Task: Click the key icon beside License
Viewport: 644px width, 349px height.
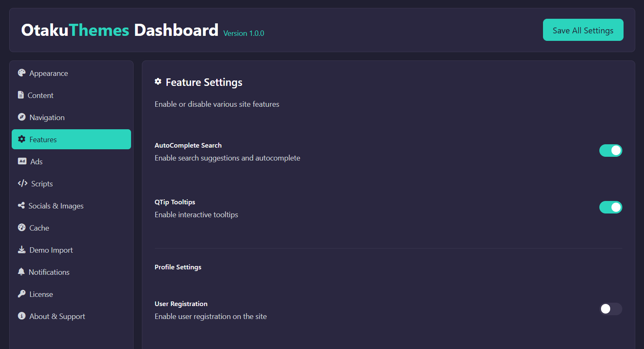Action: pos(21,294)
